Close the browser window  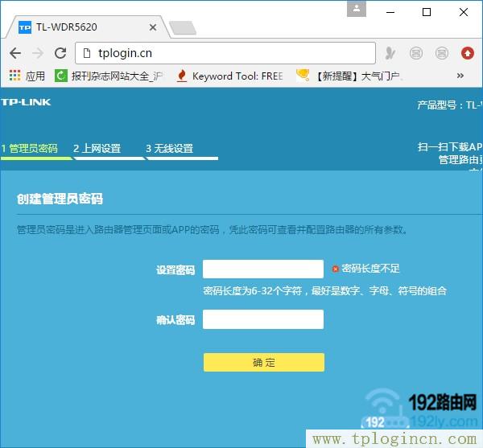(x=464, y=12)
